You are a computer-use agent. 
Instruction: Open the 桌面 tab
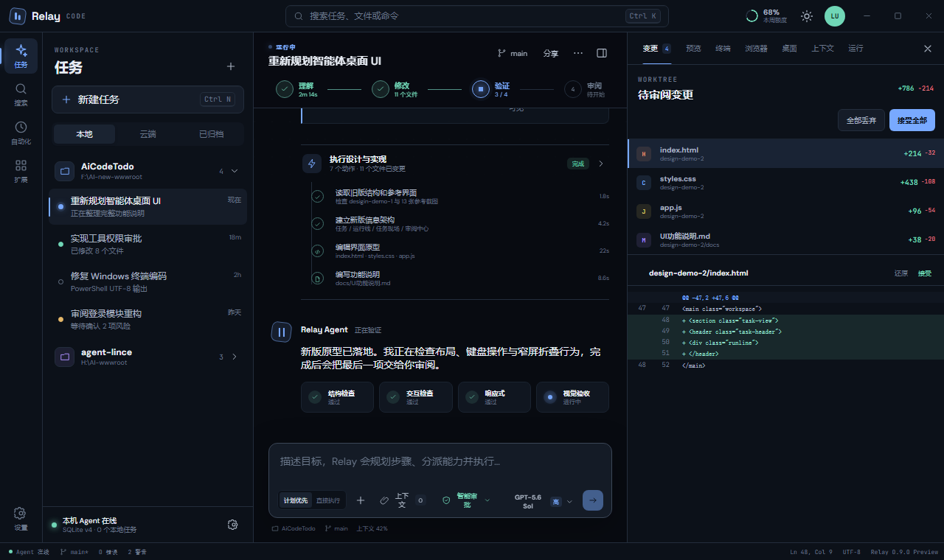tap(789, 49)
